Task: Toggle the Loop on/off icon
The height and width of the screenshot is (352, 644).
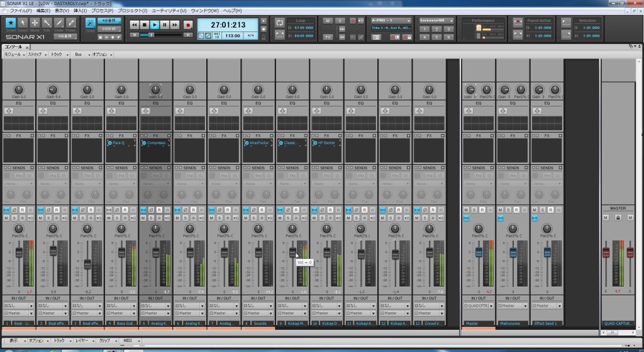Action: [x=280, y=23]
